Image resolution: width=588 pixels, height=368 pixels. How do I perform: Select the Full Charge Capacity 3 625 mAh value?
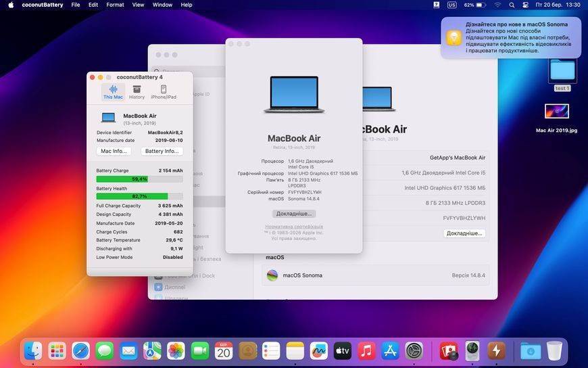tap(170, 206)
